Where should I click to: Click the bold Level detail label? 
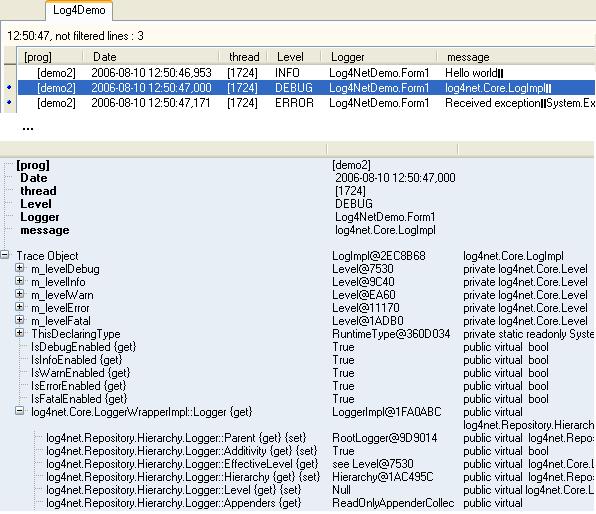tap(36, 204)
